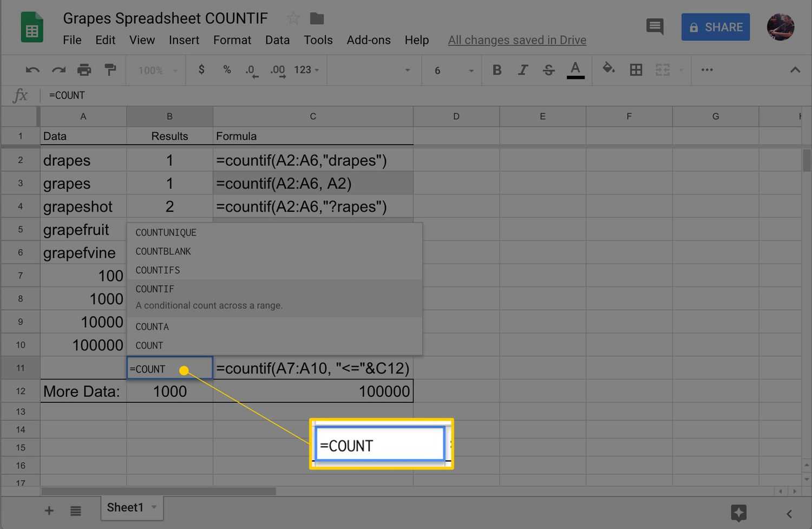Open the Explore button at bottom
Screen dimensions: 812x529
(x=738, y=512)
